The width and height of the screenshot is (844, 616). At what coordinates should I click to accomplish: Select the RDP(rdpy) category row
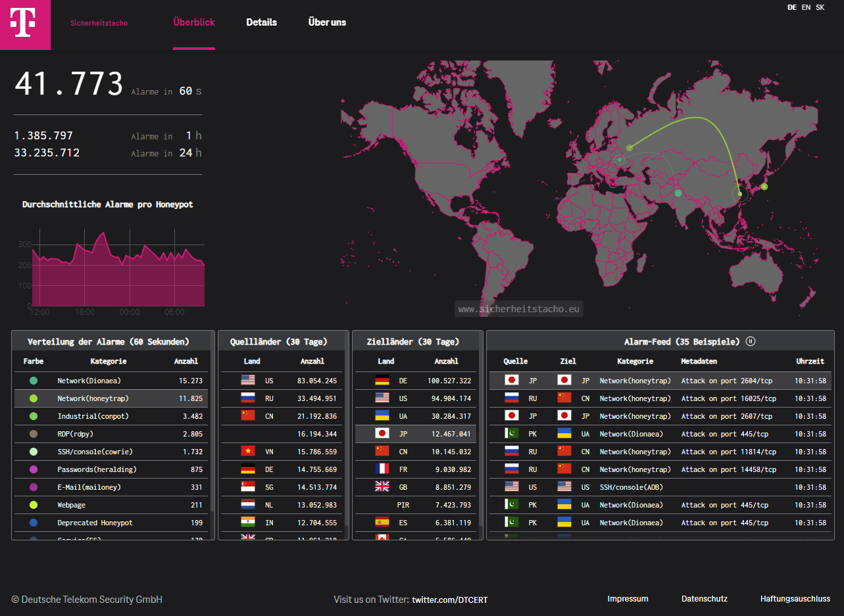(x=112, y=434)
